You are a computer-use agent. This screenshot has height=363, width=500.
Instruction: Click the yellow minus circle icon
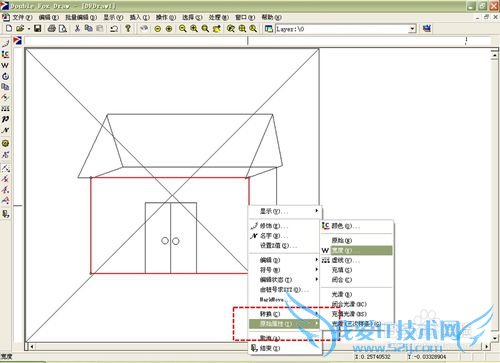pos(158,29)
